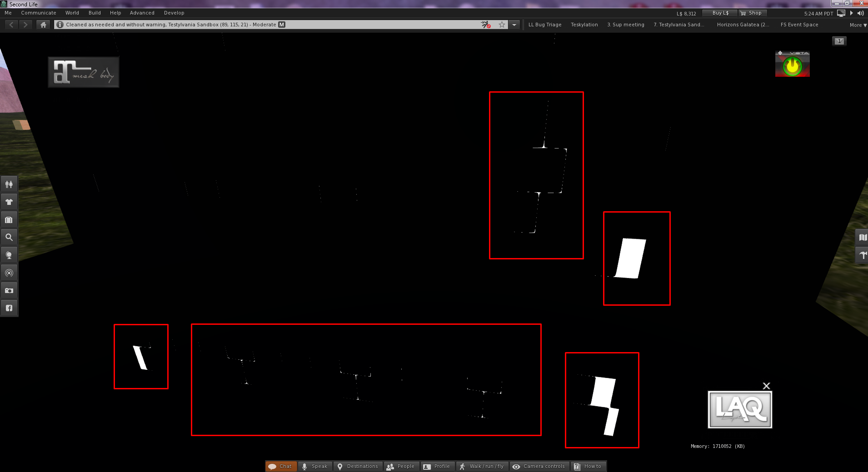
Task: Open the How to button
Action: tap(588, 466)
